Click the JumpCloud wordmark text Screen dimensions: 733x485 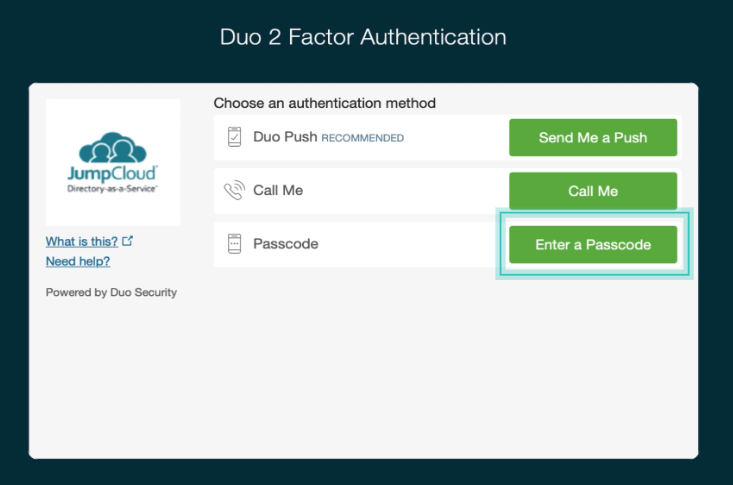tap(112, 173)
